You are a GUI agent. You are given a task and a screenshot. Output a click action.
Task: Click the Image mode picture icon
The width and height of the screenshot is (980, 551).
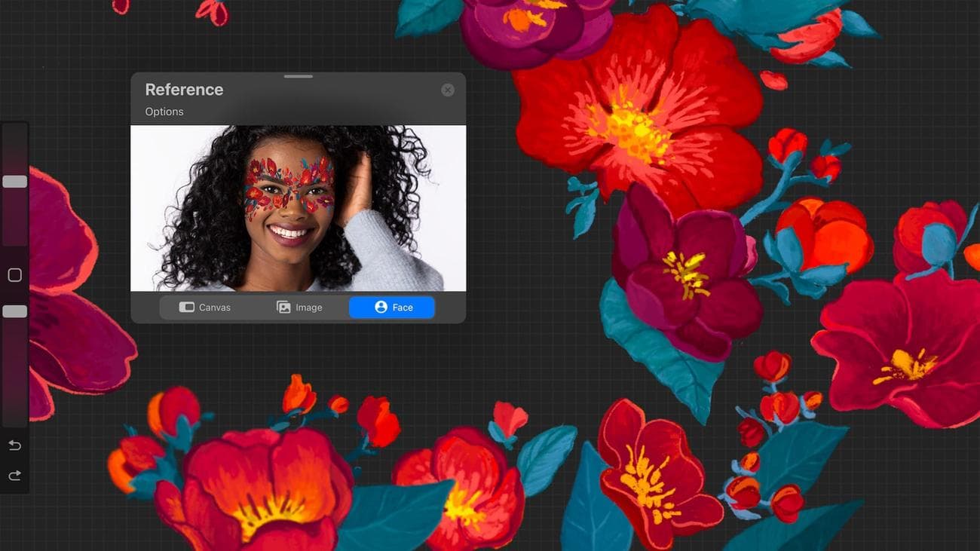pos(283,308)
